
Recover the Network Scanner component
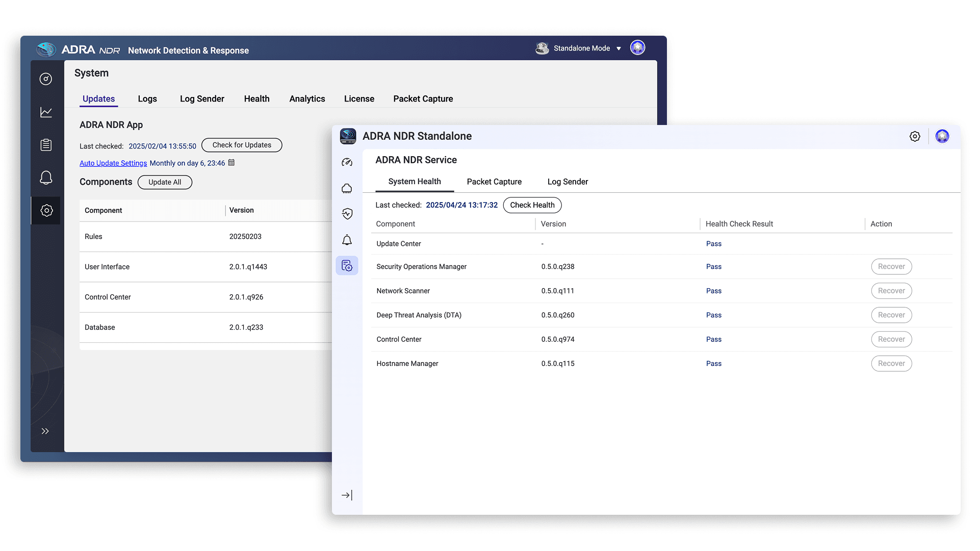point(891,291)
